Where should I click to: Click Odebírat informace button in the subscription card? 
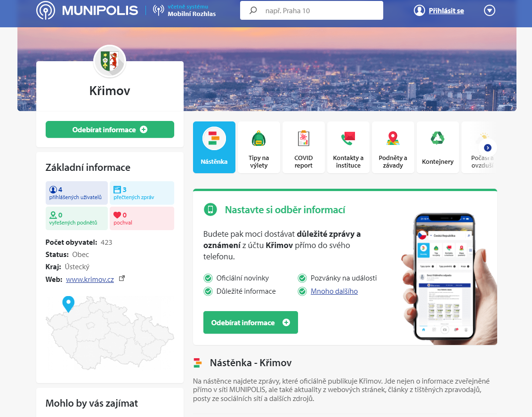coord(251,322)
